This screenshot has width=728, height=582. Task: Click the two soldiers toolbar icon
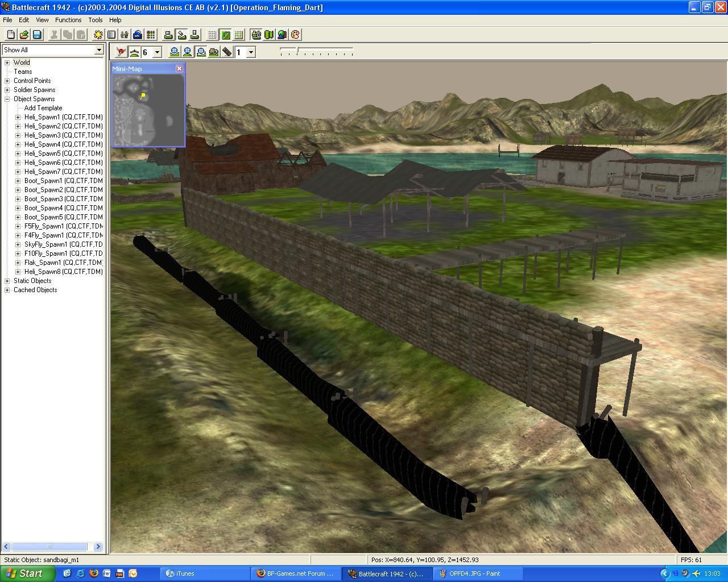[125, 35]
